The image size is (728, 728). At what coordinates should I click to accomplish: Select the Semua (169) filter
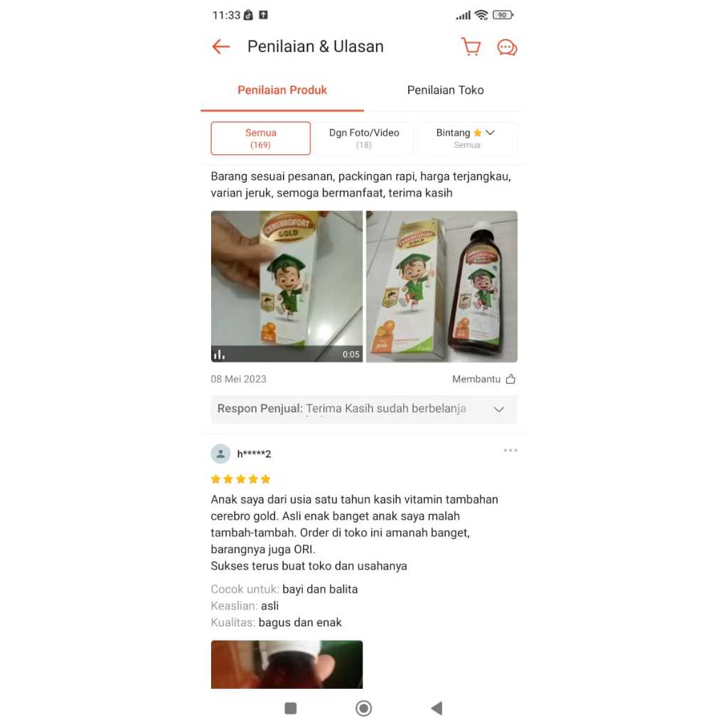tap(260, 139)
